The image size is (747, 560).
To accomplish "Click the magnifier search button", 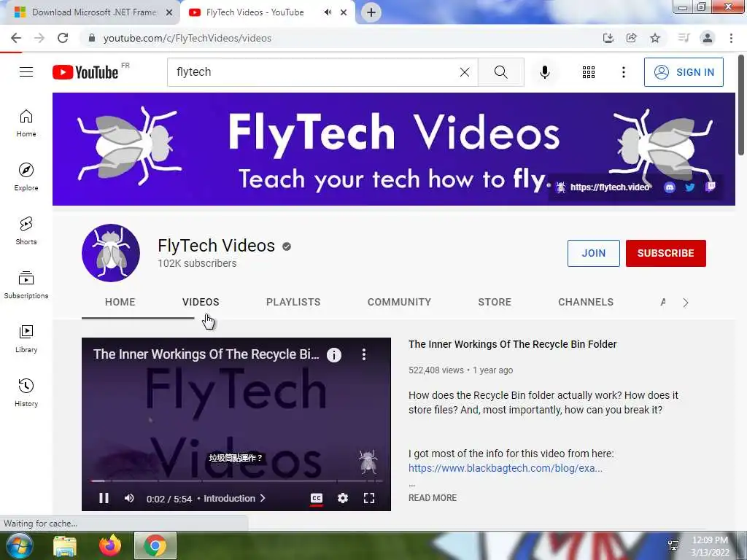I will pos(500,72).
